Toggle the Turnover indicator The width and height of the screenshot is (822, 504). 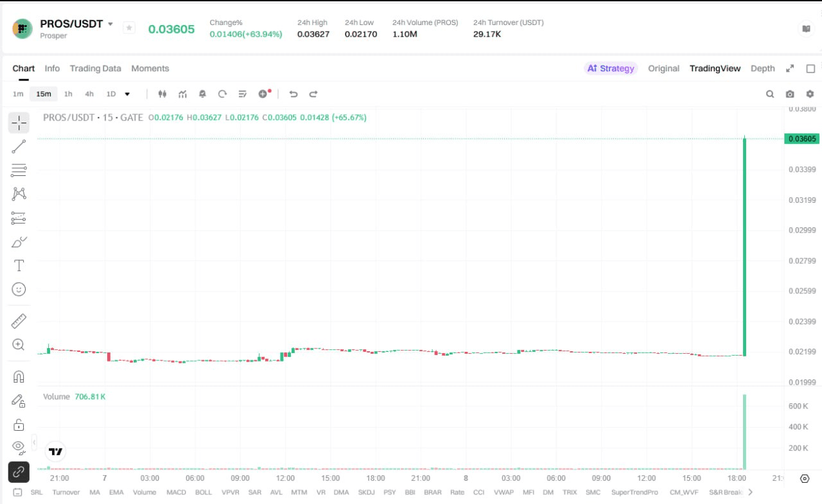[x=66, y=492]
